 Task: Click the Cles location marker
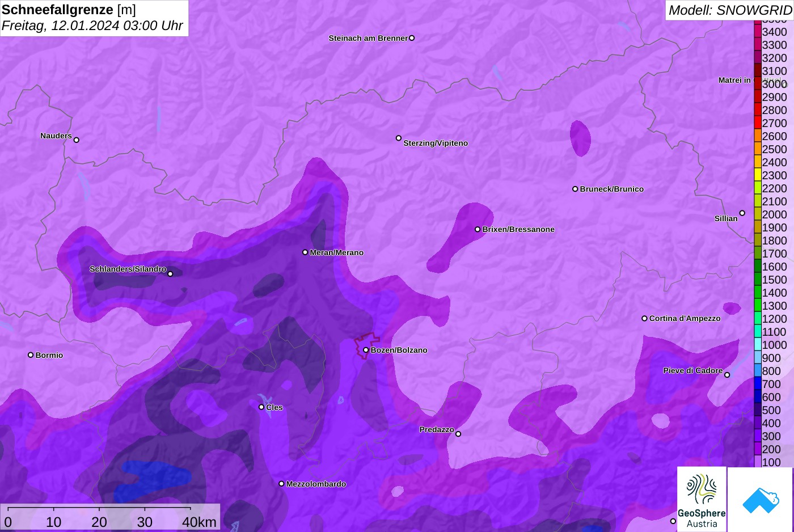pos(261,407)
